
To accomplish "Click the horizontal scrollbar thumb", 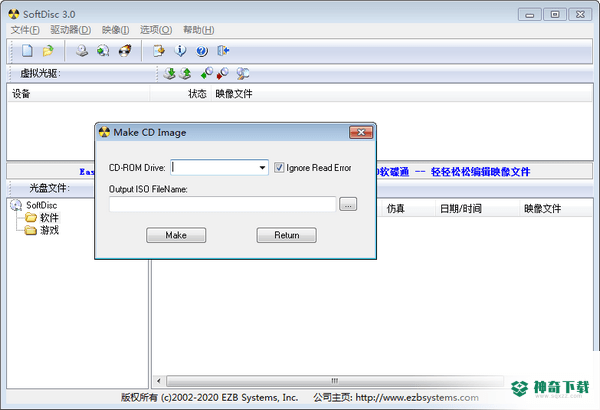I will (335, 381).
